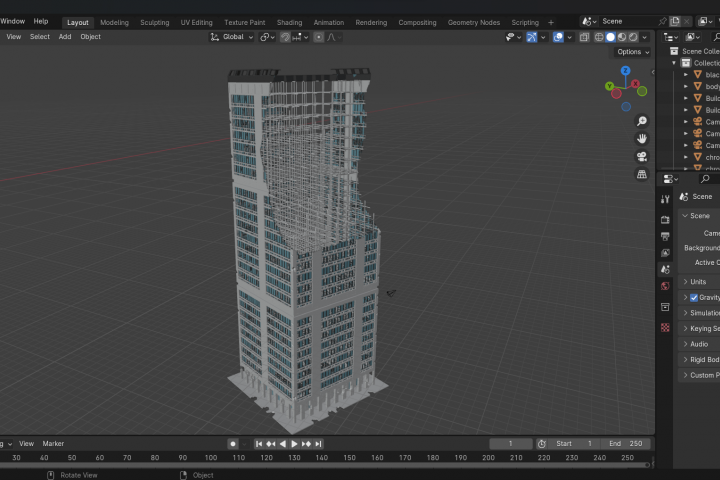Expand the Units panel
Image resolution: width=720 pixels, height=480 pixels.
coord(698,282)
